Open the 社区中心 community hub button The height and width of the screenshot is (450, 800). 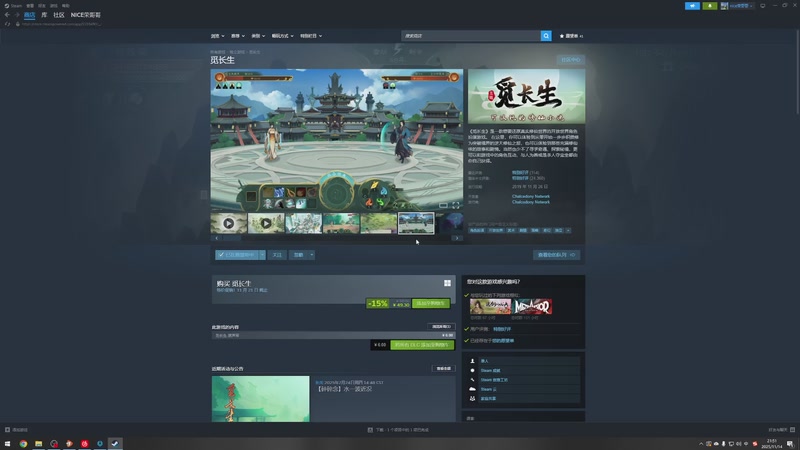click(570, 60)
